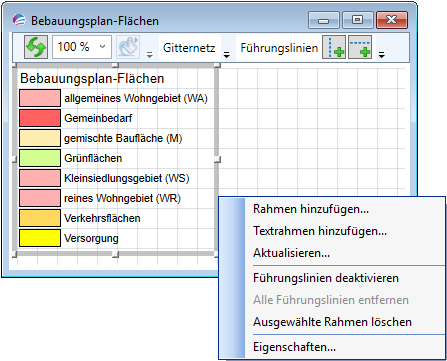Click the frame's bottom-center resize handle

(115, 254)
